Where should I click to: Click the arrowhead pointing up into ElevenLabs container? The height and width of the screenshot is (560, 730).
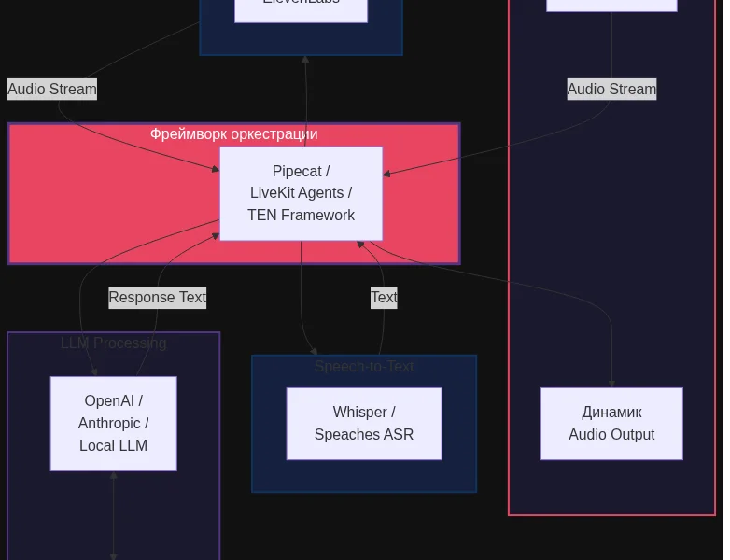[305, 59]
